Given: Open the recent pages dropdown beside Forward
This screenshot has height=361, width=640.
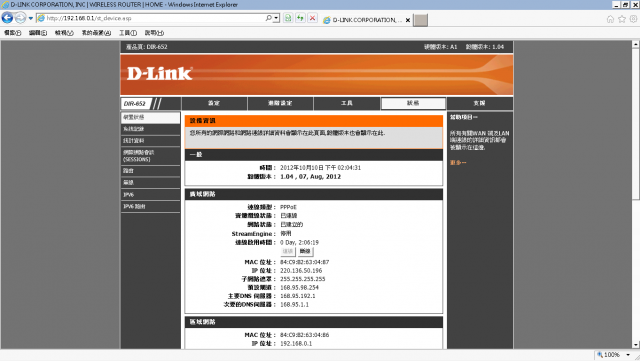Looking at the screenshot, I should 31,18.
